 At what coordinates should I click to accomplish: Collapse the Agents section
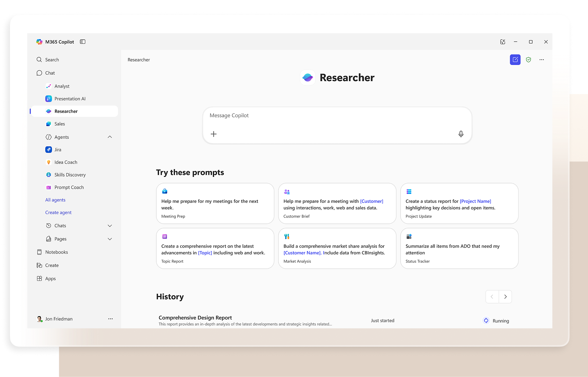click(110, 137)
